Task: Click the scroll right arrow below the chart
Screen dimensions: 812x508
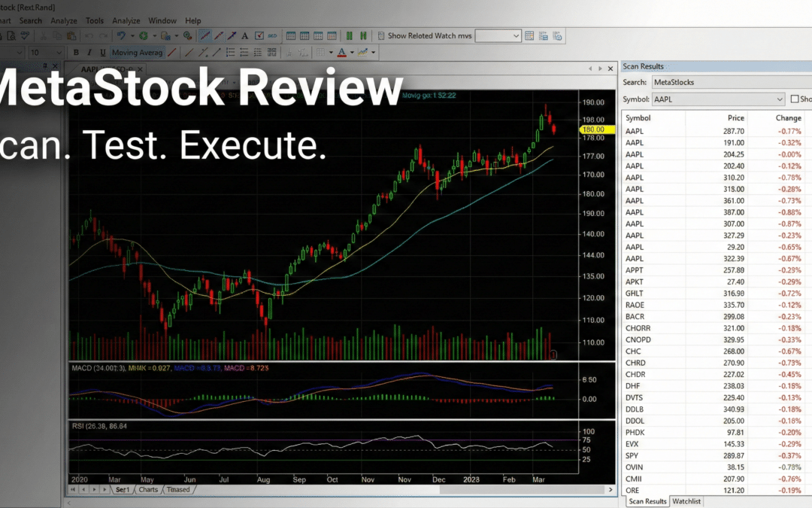Action: 611,489
